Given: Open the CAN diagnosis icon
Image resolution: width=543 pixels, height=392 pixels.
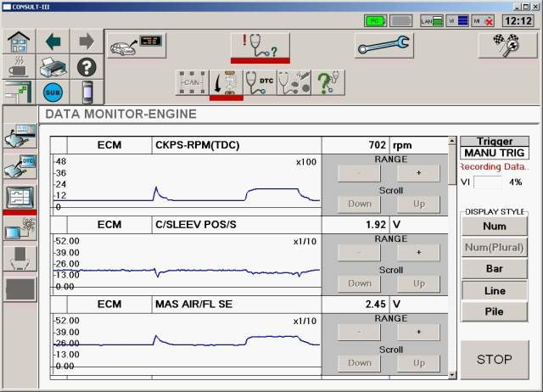Looking at the screenshot, I should 192,82.
